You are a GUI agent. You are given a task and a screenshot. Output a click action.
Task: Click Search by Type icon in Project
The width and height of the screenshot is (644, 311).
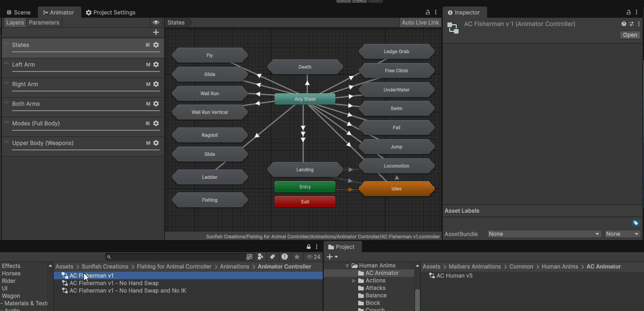[261, 257]
